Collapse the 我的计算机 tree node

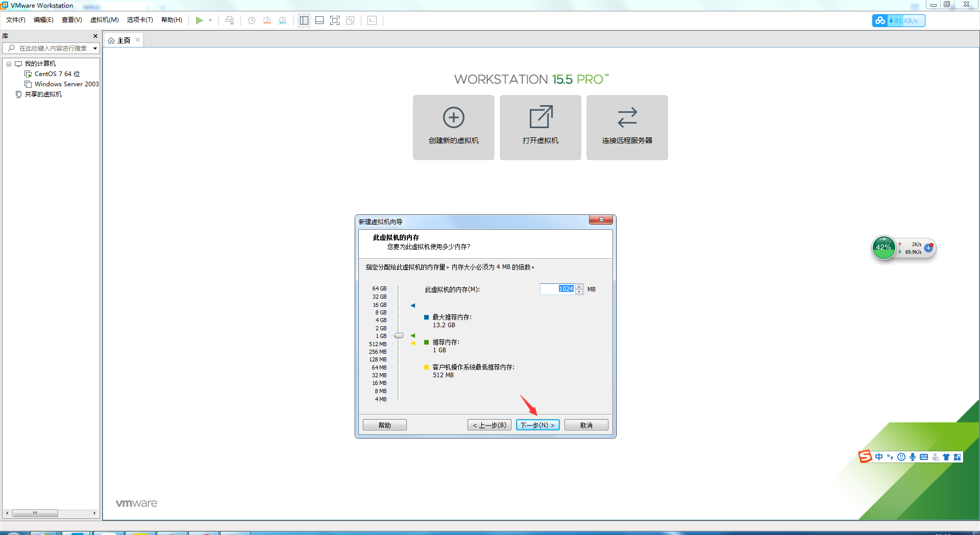(x=9, y=64)
